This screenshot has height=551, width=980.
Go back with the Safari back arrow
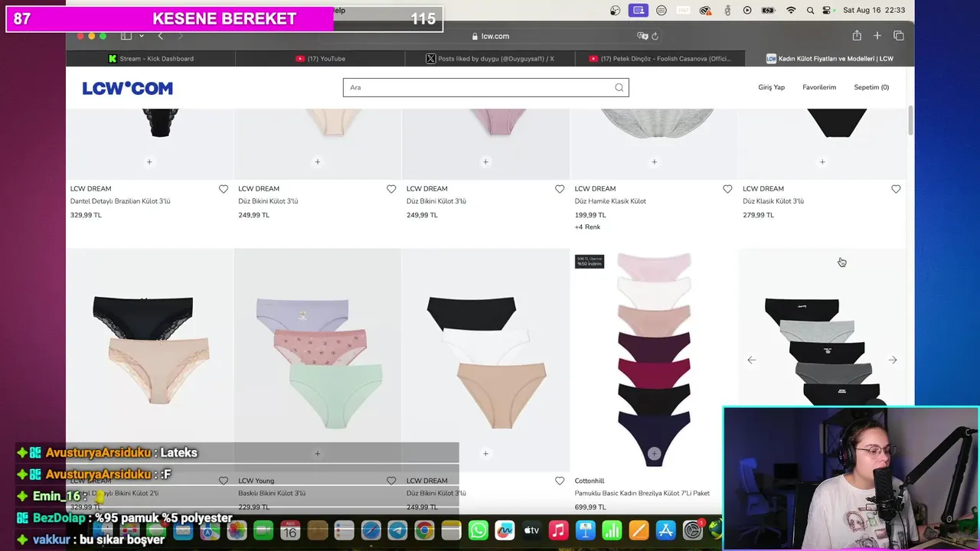(x=161, y=36)
